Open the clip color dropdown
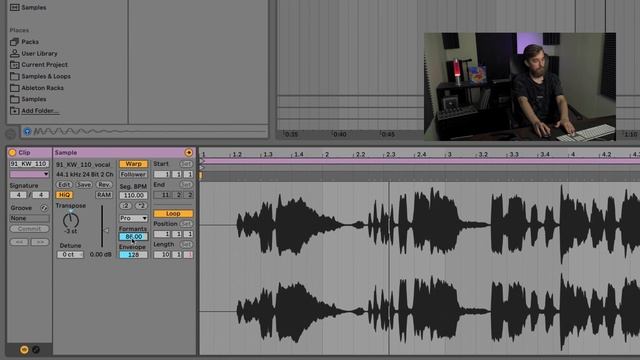This screenshot has height=360, width=640. [29, 174]
